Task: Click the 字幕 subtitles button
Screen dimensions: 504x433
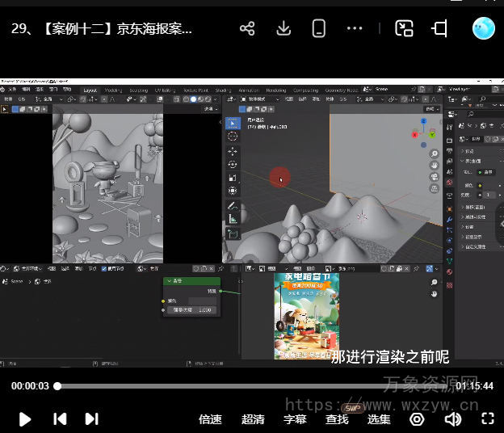Action: pyautogui.click(x=295, y=419)
